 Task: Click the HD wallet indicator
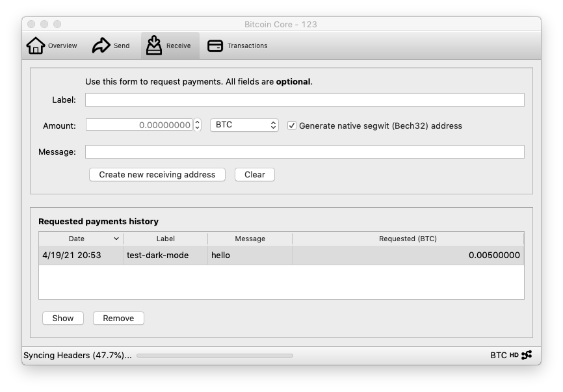[x=514, y=355]
